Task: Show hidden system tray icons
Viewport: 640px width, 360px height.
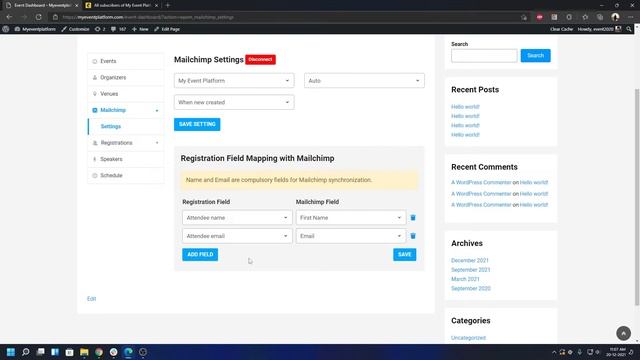Action: coord(554,352)
